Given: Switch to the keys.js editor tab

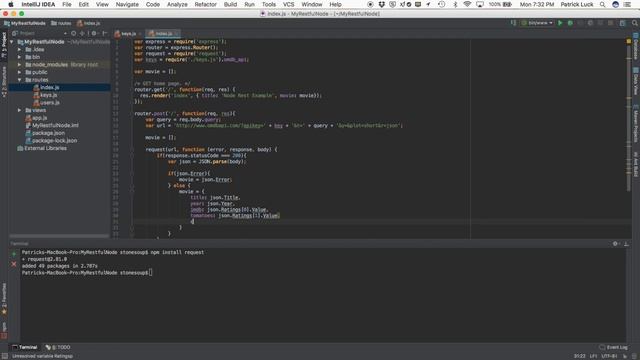Looking at the screenshot, I should 128,33.
